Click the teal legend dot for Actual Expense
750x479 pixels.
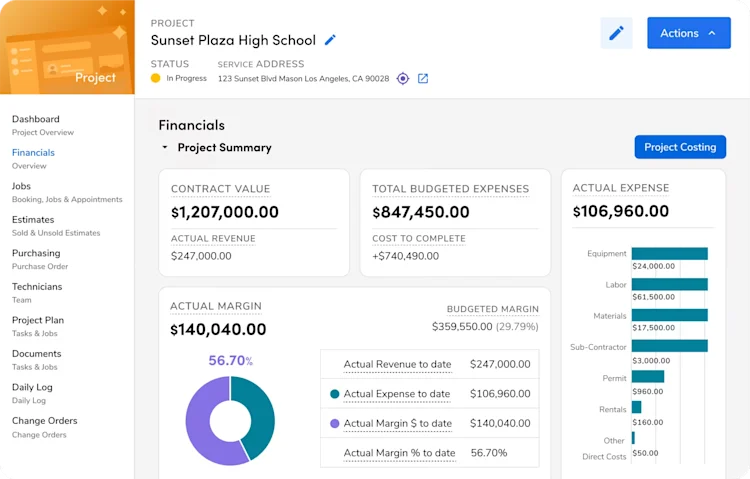click(335, 394)
